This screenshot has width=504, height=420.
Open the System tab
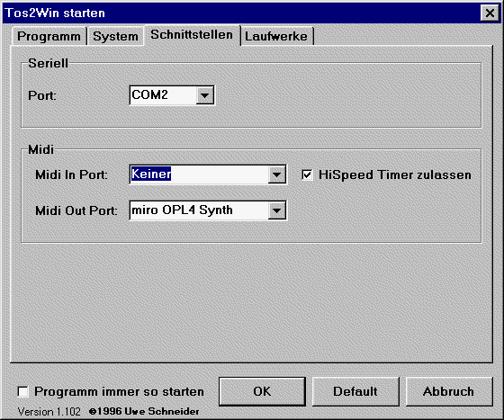click(x=115, y=36)
